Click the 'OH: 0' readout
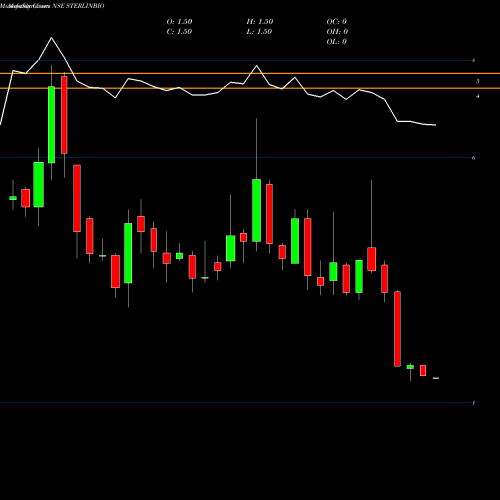This screenshot has height=500, width=500. pos(337,32)
